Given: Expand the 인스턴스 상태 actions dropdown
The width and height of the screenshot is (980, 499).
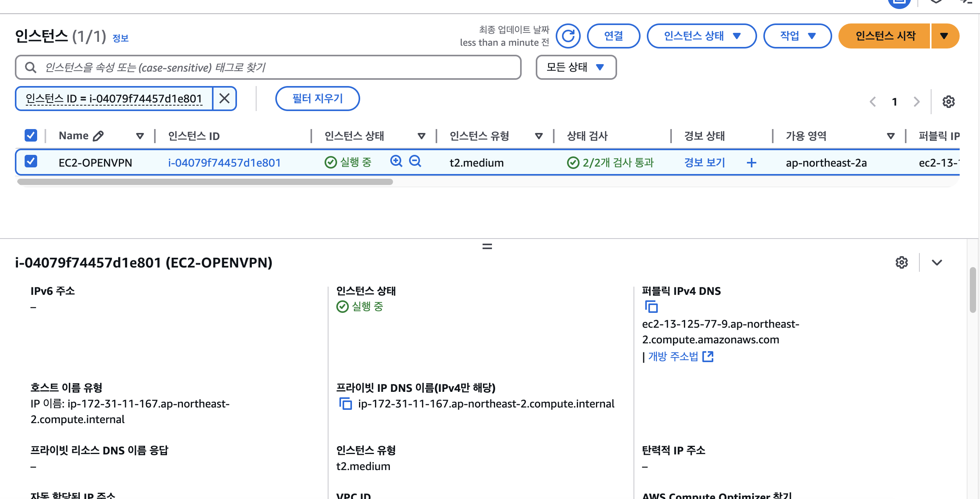Looking at the screenshot, I should [x=701, y=36].
